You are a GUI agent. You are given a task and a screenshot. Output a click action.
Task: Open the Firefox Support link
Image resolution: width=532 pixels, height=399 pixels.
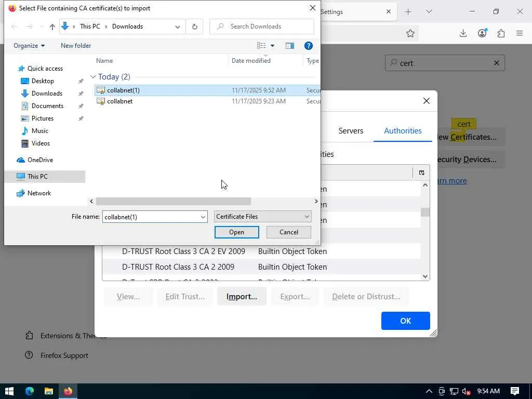[64, 355]
